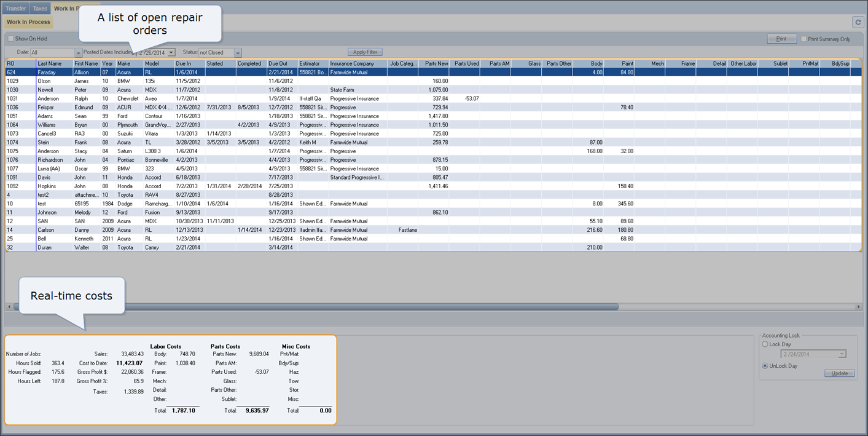Viewport: 868px width, 436px height.
Task: Click the Insurance Company column header
Action: pos(358,63)
